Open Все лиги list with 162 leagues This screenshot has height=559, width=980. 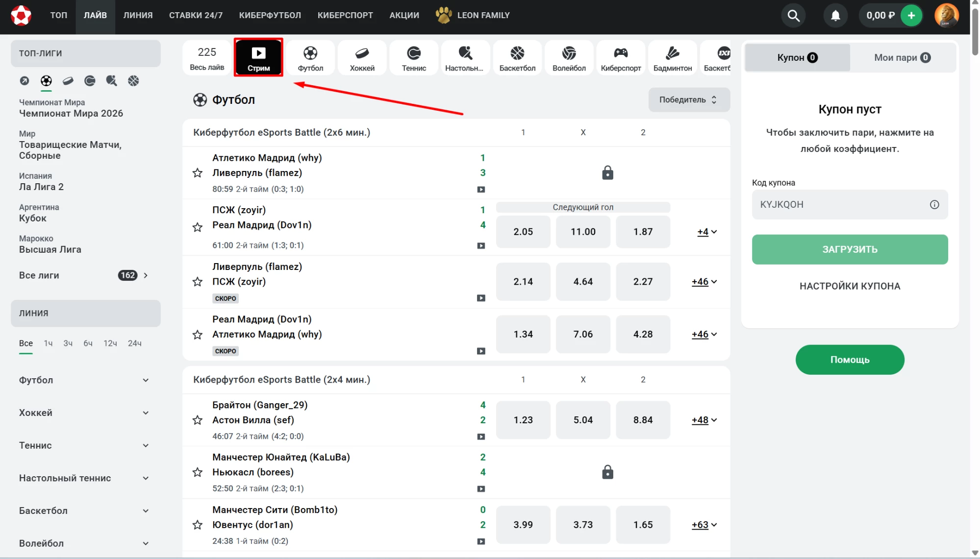click(x=84, y=275)
